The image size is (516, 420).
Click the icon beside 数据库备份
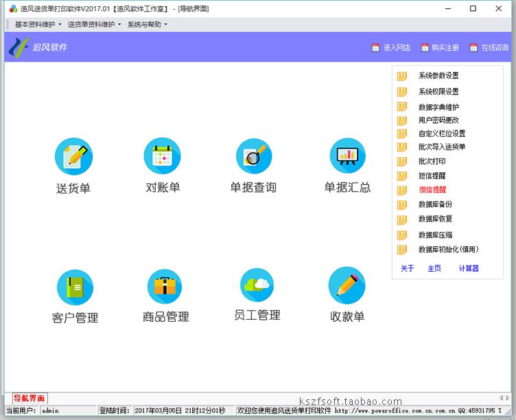click(402, 205)
